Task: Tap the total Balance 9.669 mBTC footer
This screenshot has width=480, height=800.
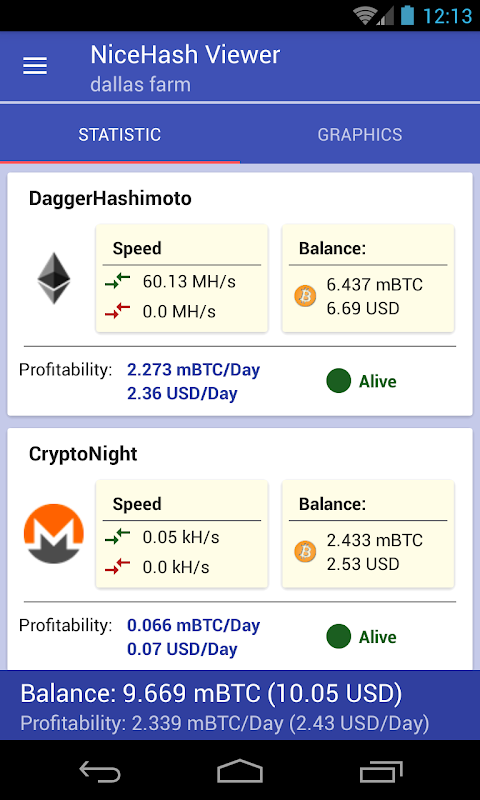Action: coord(211,693)
